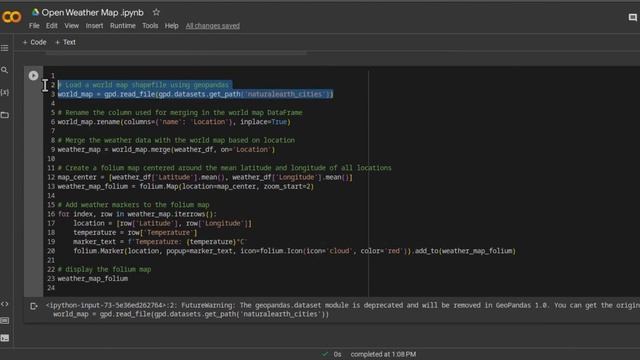Viewport: 640px width, 360px height.
Task: Click the map_center assignment line
Action: [205, 178]
